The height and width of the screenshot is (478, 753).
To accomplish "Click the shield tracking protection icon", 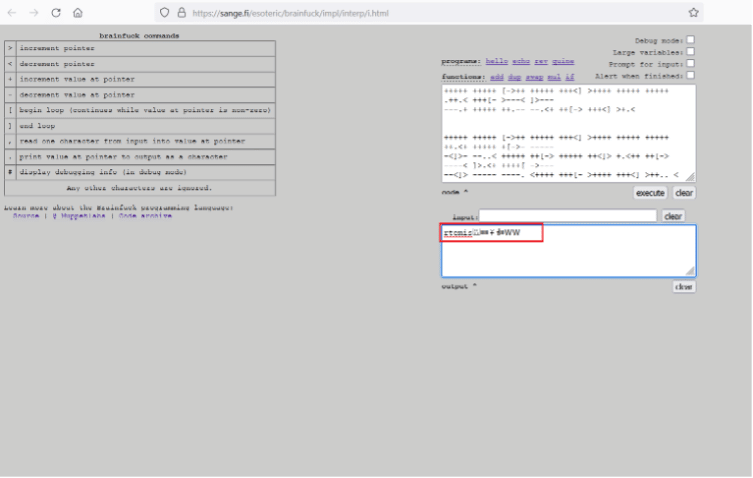I will point(166,13).
